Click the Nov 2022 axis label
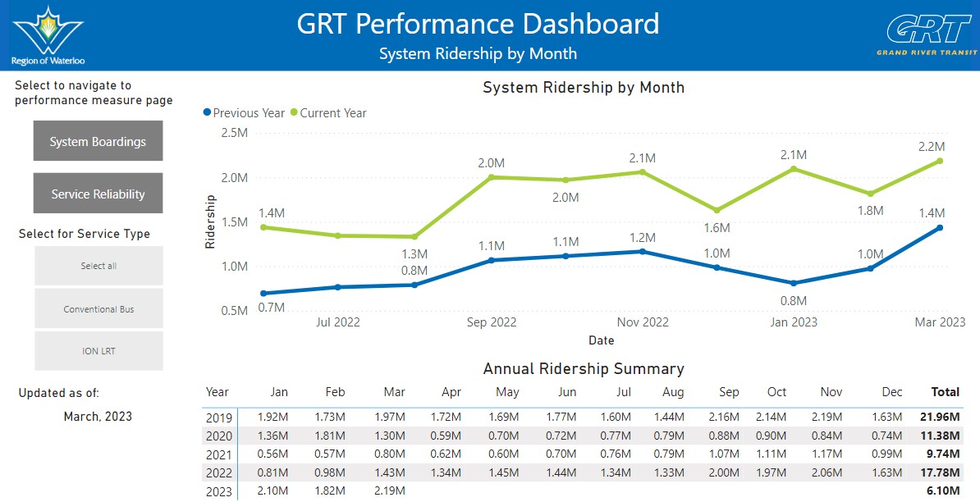 [x=643, y=322]
